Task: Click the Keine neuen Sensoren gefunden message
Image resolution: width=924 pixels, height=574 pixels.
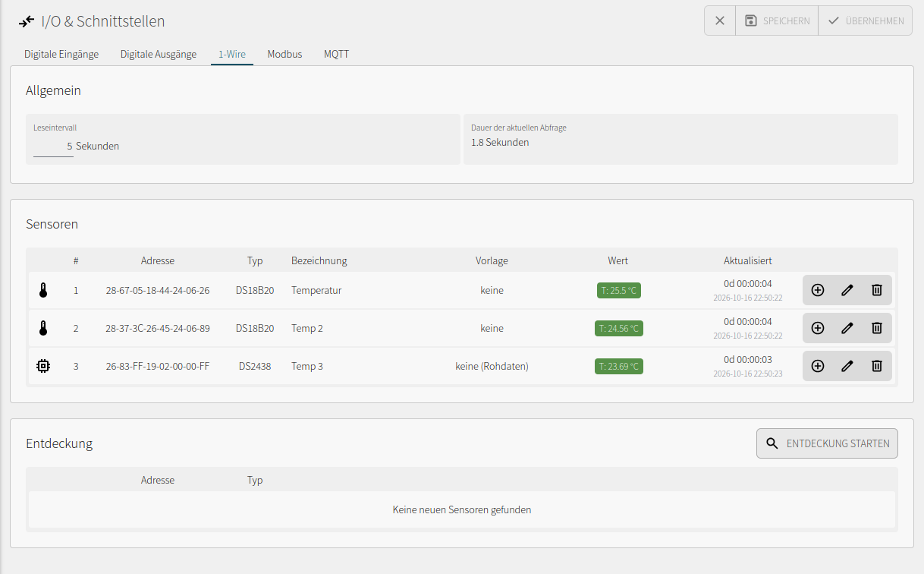Action: (x=462, y=509)
